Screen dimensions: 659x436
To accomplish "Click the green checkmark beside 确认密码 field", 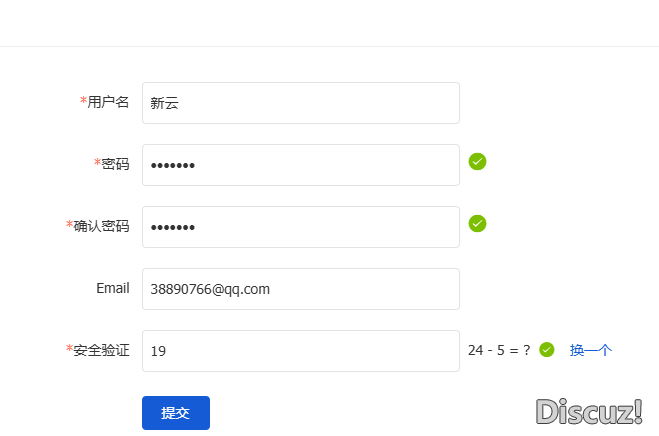I will (x=477, y=223).
